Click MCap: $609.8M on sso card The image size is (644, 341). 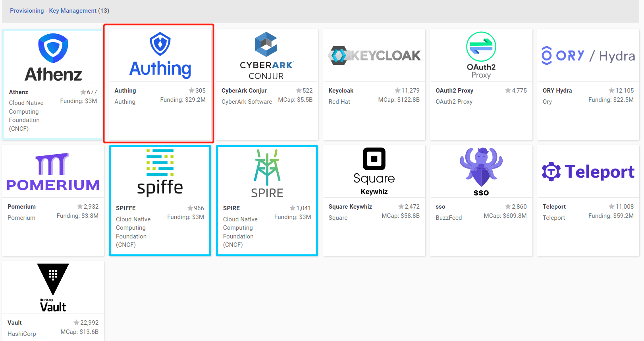coord(505,216)
